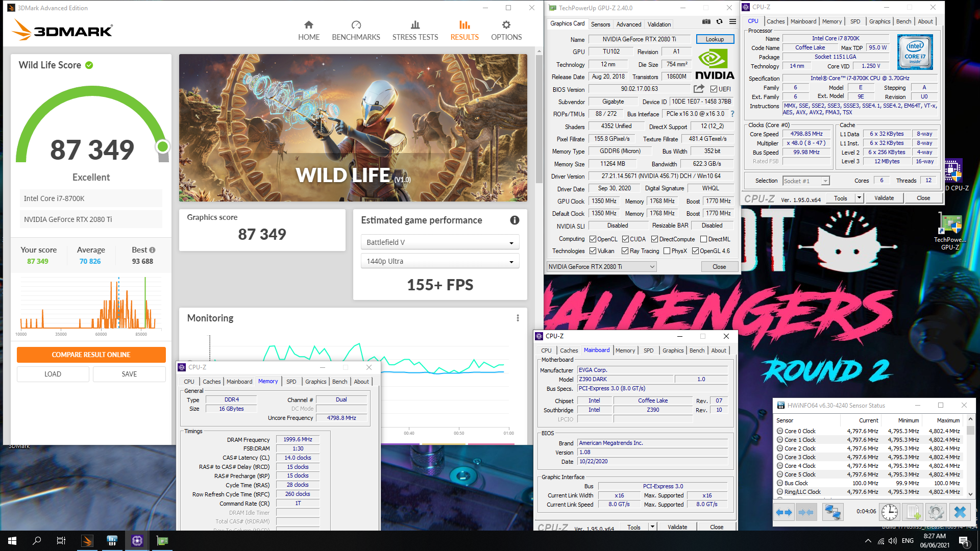Close HWiNFO sensors with blue X icon
Viewport: 980px width, 551px height.
960,512
